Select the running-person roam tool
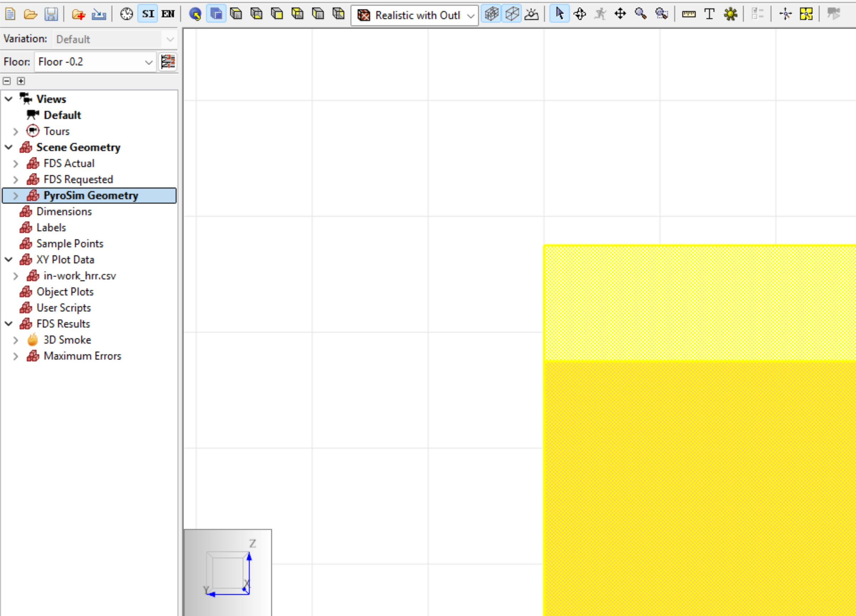 click(x=600, y=14)
